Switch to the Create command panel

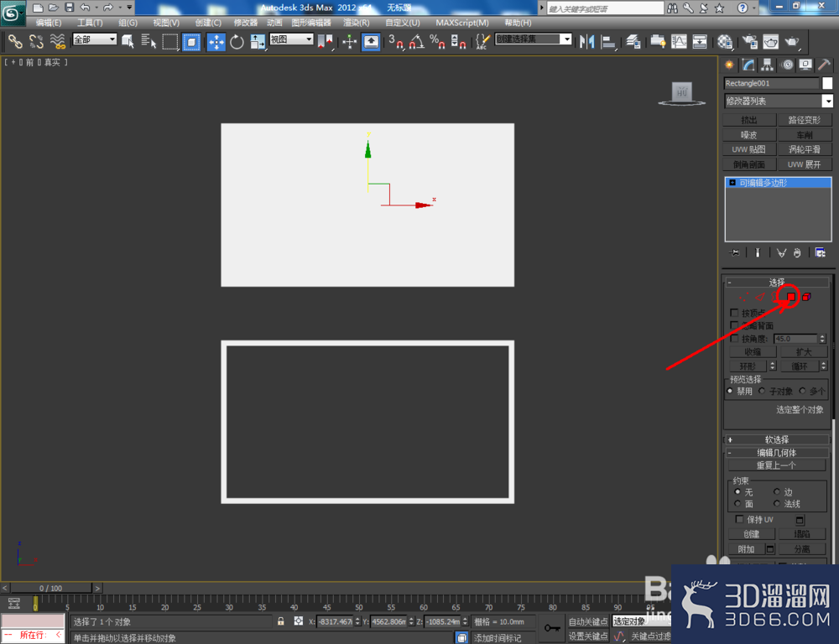(x=729, y=65)
